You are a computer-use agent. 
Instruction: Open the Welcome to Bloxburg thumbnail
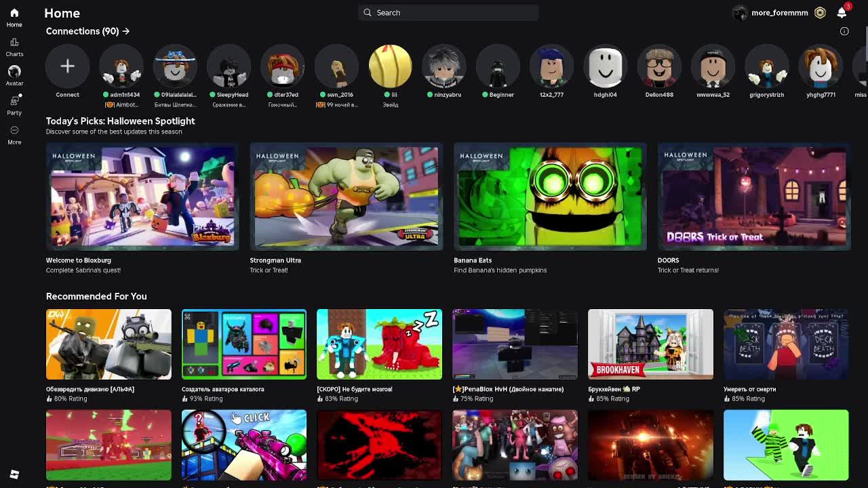coord(142,197)
